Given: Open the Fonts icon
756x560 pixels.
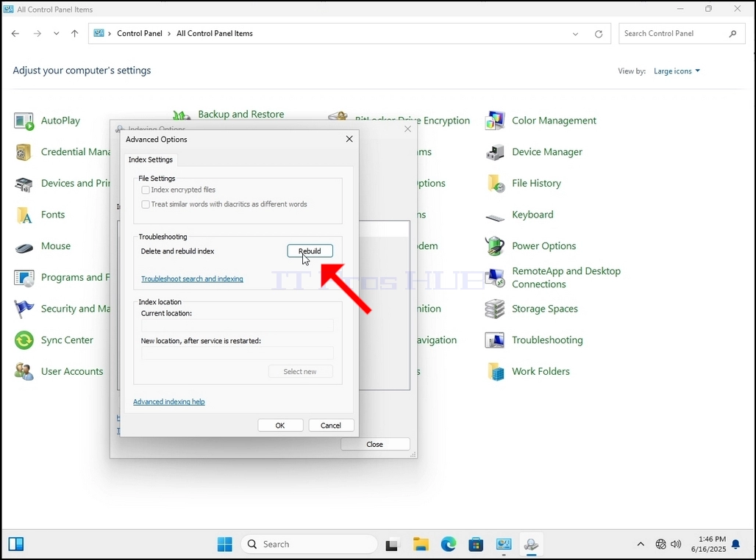Looking at the screenshot, I should click(x=24, y=215).
